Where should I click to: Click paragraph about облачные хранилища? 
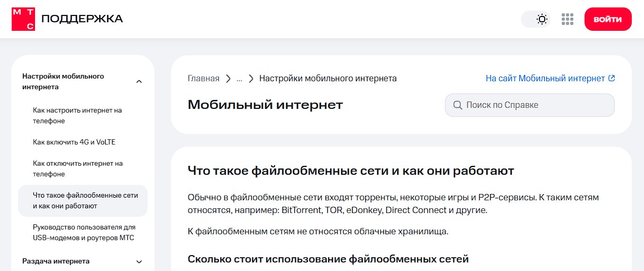click(318, 231)
